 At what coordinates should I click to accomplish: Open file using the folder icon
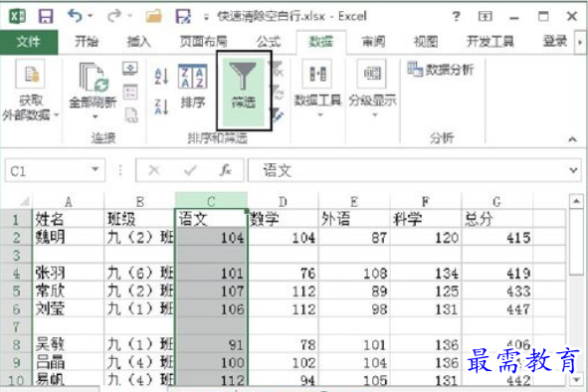[x=153, y=16]
